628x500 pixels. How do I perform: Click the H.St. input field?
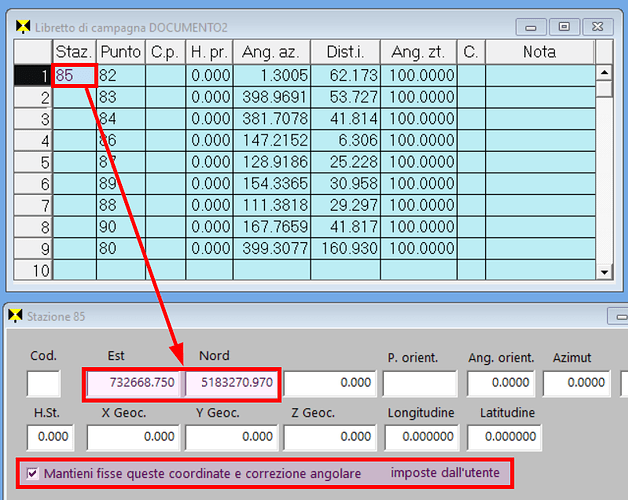pos(50,438)
